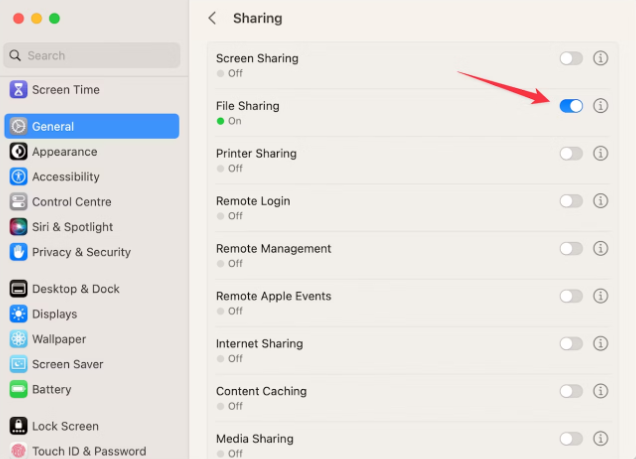Image resolution: width=636 pixels, height=459 pixels.
Task: Select General in the sidebar
Action: coord(92,127)
